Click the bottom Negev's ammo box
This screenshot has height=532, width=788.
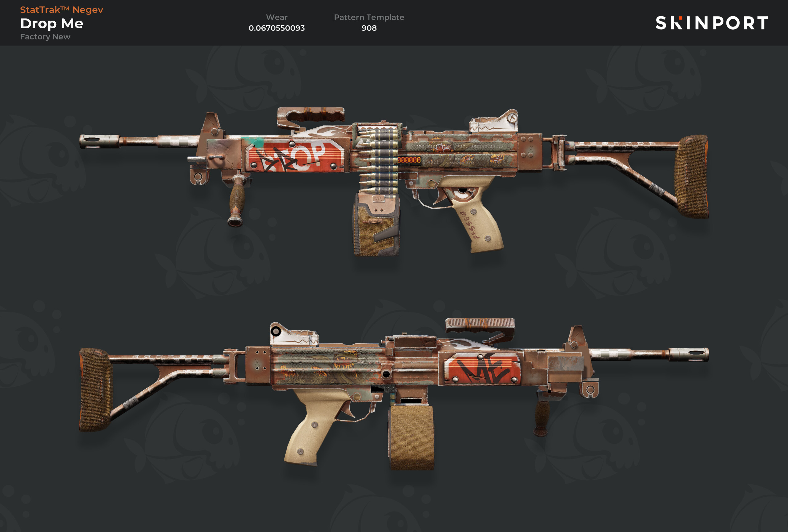(x=411, y=437)
